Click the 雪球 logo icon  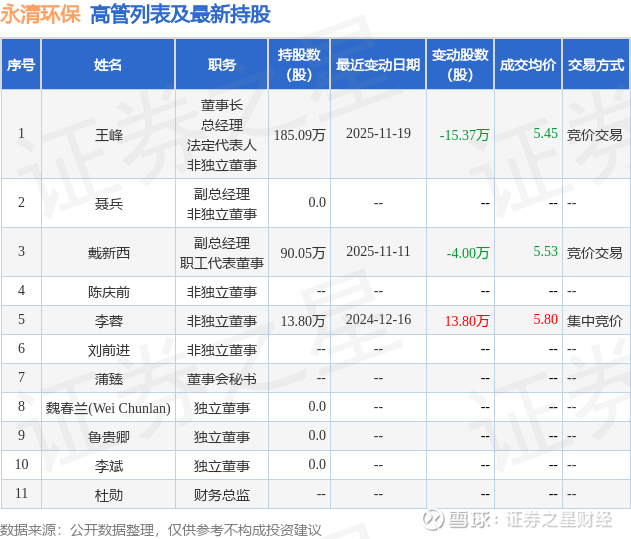tap(433, 519)
